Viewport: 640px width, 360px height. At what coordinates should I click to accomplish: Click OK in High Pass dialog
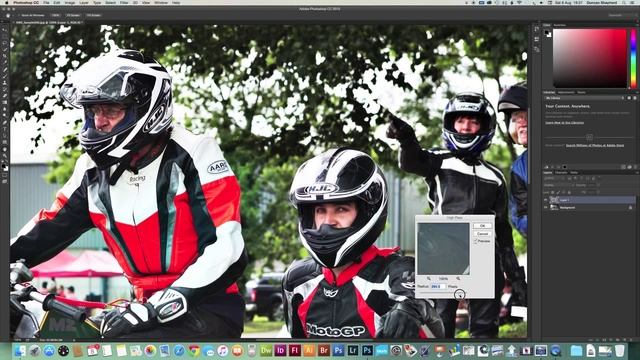(x=482, y=226)
